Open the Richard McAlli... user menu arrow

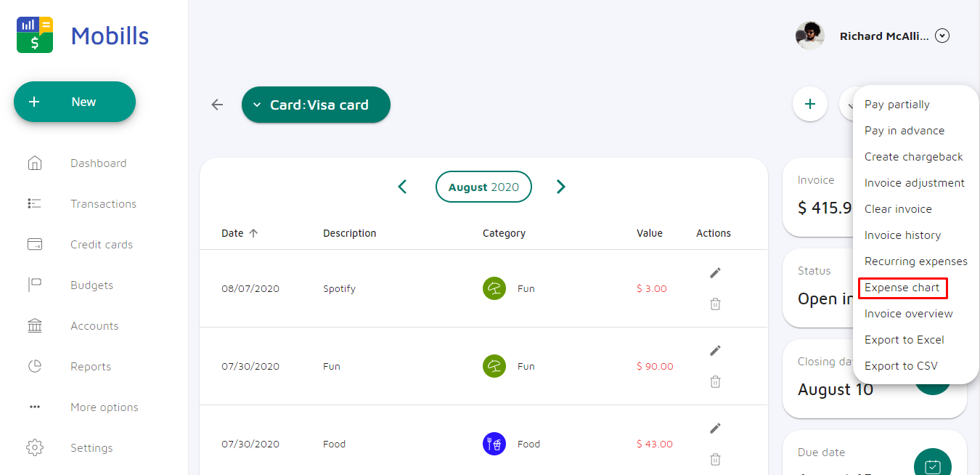pyautogui.click(x=942, y=36)
